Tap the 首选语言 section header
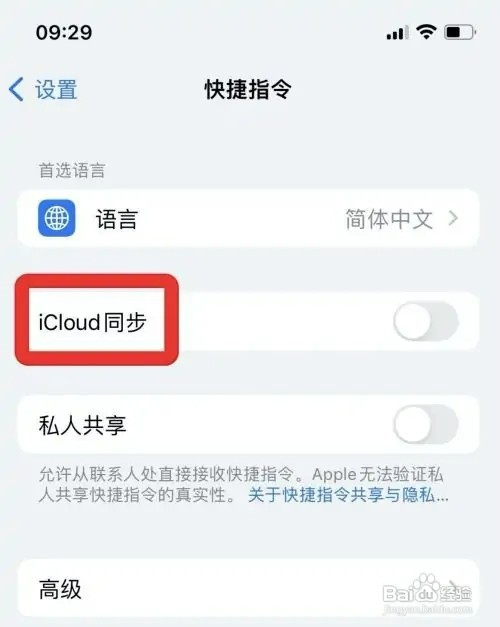The height and width of the screenshot is (627, 500). [72, 170]
